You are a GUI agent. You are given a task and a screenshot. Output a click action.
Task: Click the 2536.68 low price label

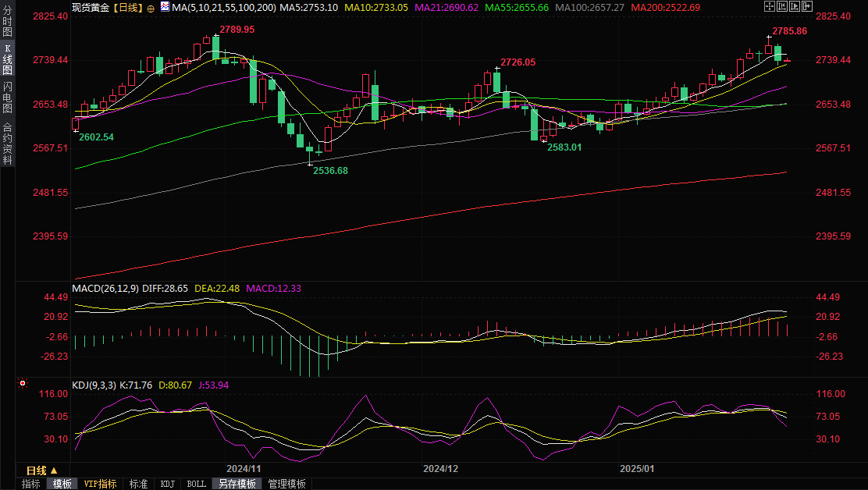(330, 170)
